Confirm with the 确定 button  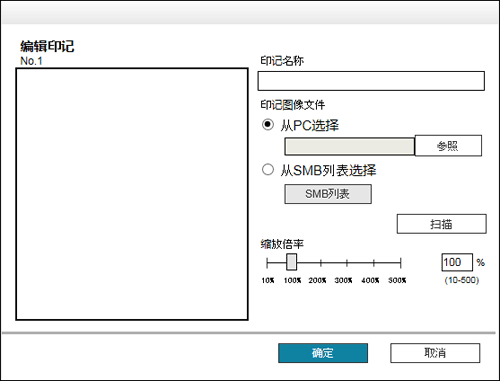coord(323,353)
